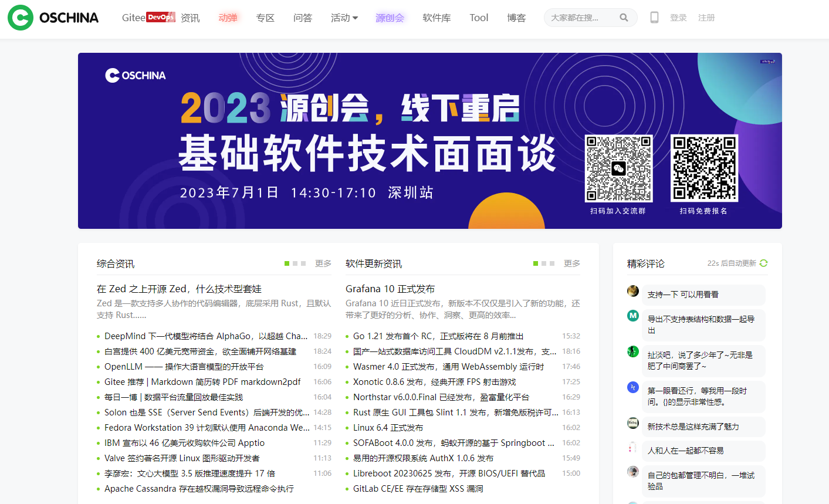Open Northstar v6.0.0.Final article
Image resolution: width=829 pixels, height=504 pixels.
[x=441, y=397]
